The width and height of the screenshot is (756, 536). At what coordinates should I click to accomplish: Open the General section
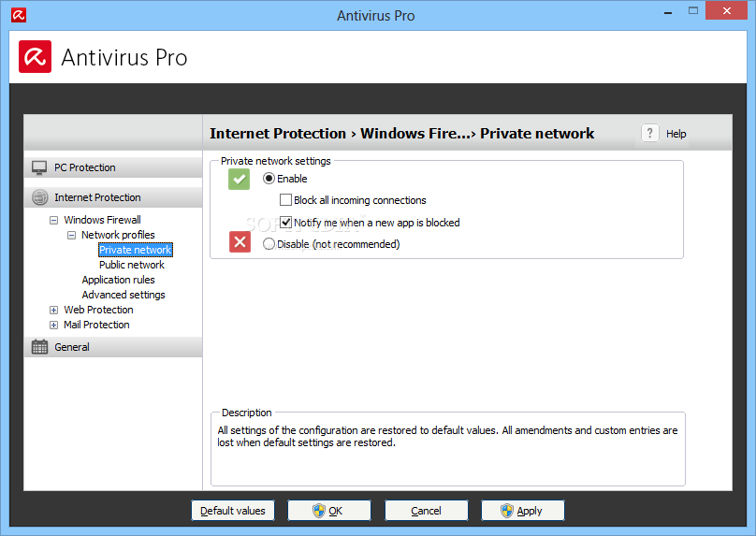(x=113, y=346)
